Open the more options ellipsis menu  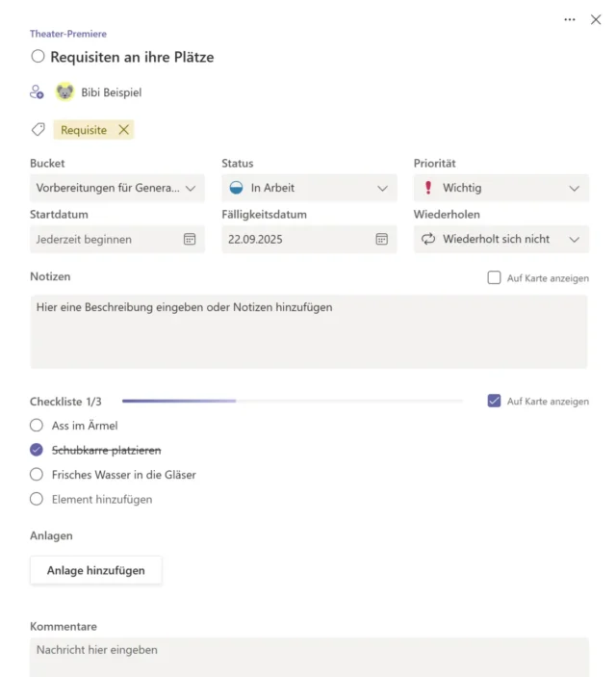point(570,19)
